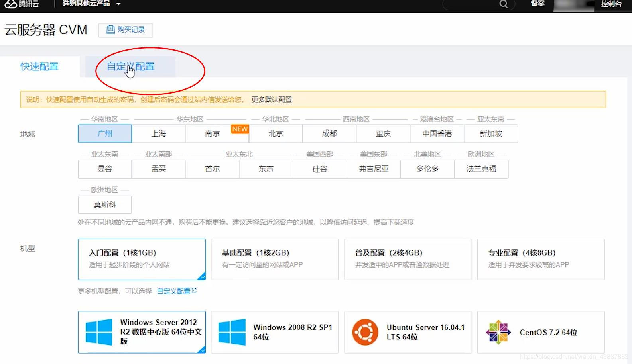Select the 新加坡 region
The height and width of the screenshot is (364, 632).
click(x=491, y=134)
